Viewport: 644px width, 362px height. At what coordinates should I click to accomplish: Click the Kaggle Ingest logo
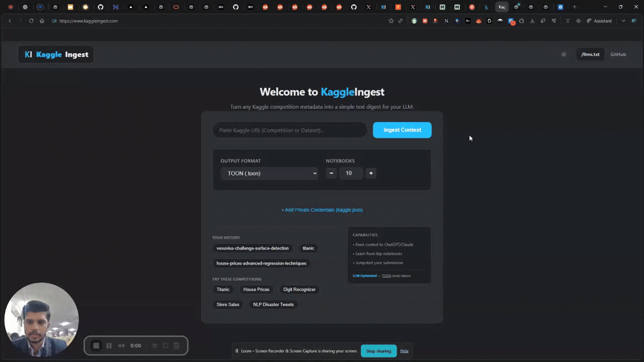click(56, 54)
